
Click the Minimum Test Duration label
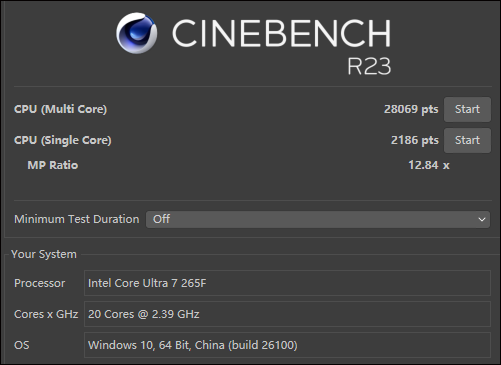point(76,219)
